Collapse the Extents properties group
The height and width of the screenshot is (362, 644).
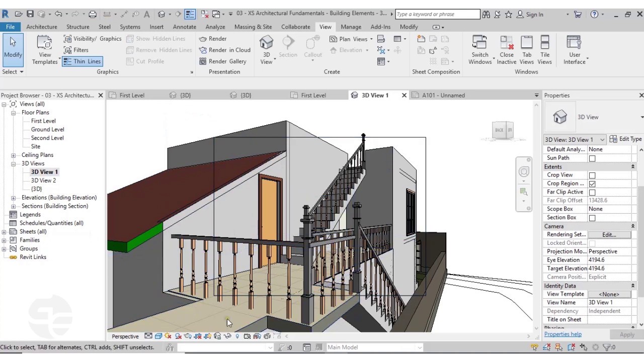(633, 166)
